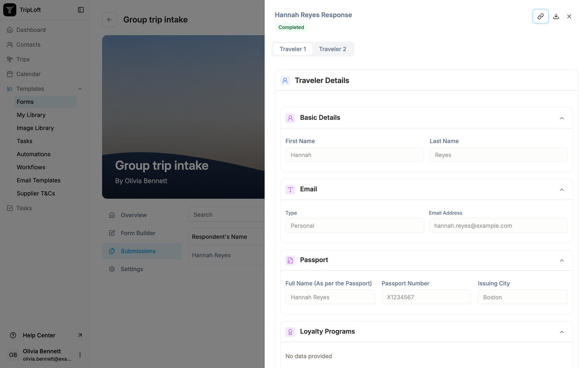Click the Email Address field

(x=498, y=226)
